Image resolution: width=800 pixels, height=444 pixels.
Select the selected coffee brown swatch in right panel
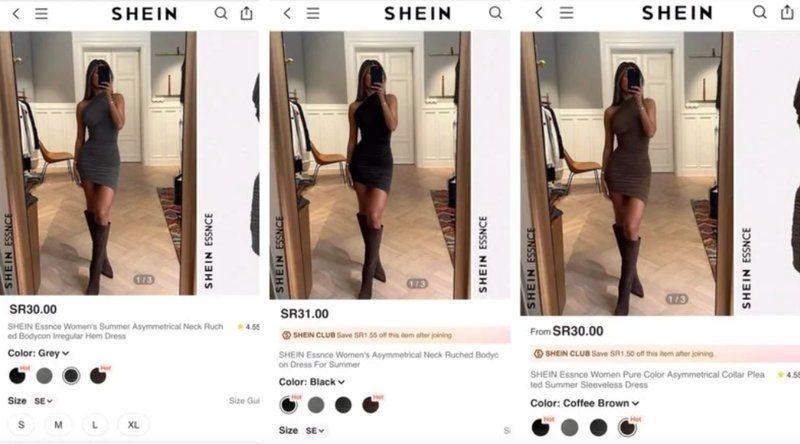pos(628,427)
